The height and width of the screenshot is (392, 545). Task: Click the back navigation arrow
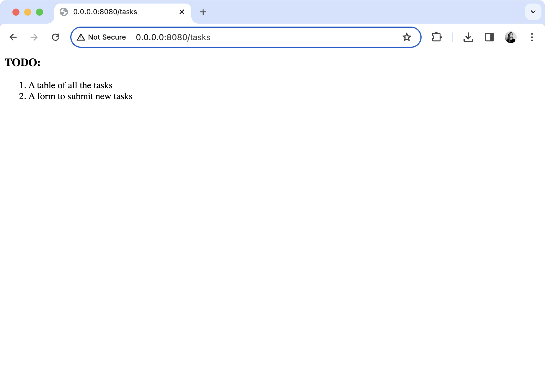(x=13, y=37)
